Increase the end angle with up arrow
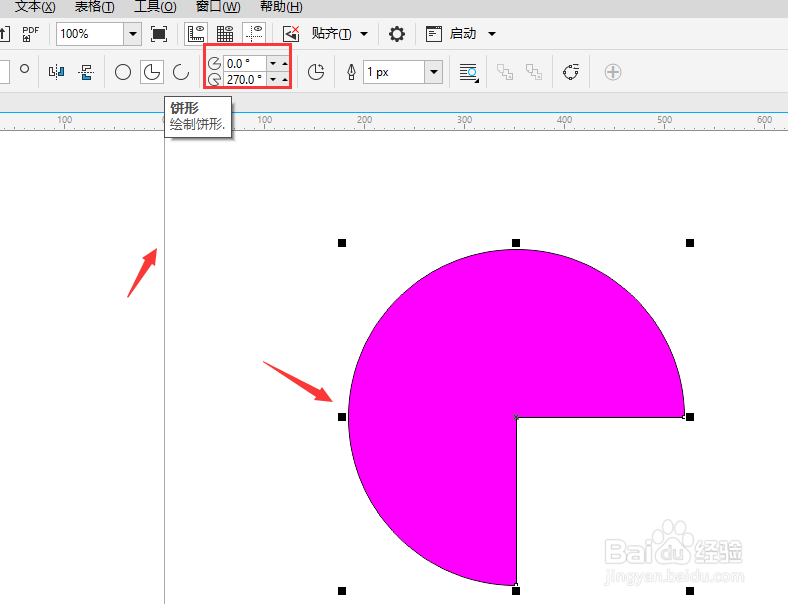This screenshot has height=604, width=788. 285,79
